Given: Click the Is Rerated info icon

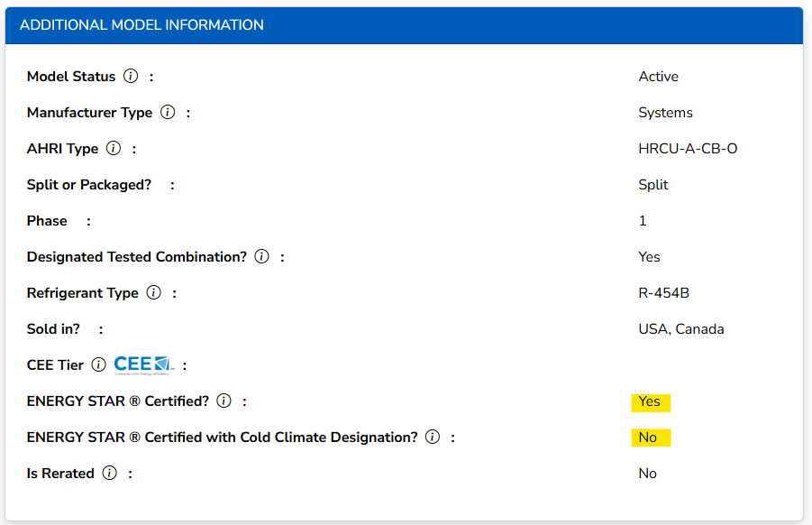Looking at the screenshot, I should click(109, 473).
